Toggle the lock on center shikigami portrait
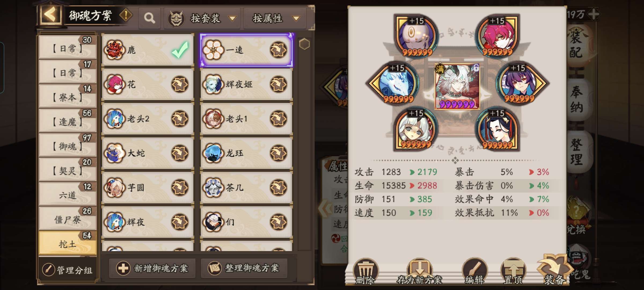Image resolution: width=644 pixels, height=290 pixels. (476, 67)
